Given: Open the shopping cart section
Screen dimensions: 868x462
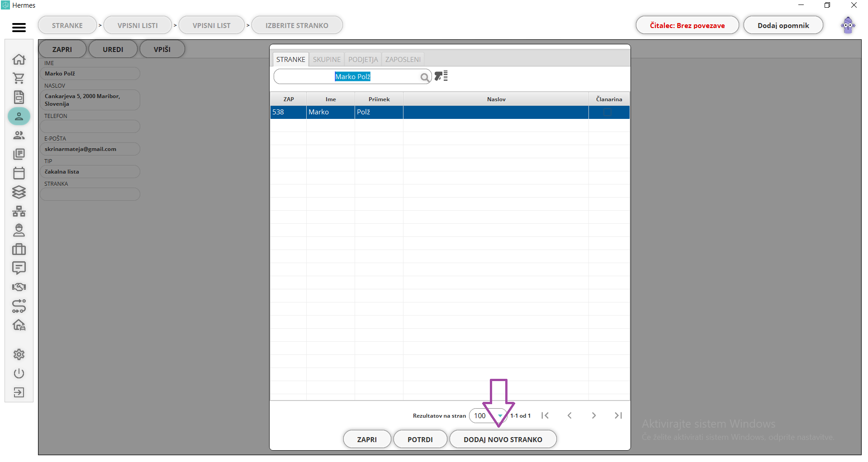Looking at the screenshot, I should click(x=19, y=78).
